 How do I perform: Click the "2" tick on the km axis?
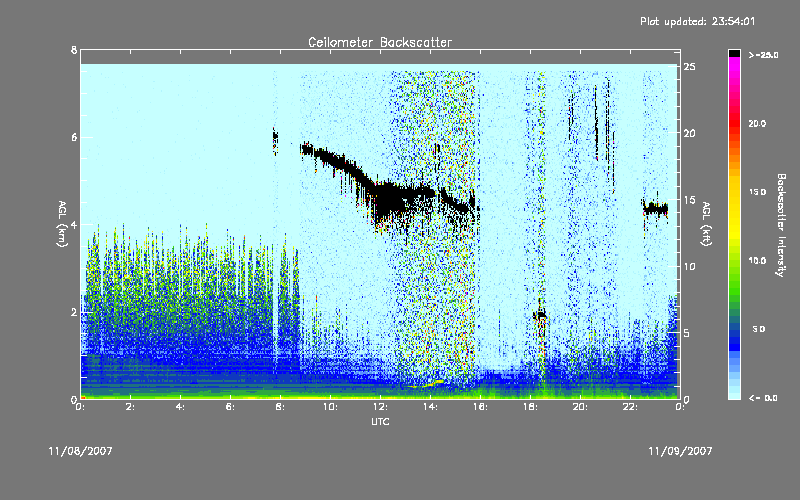pyautogui.click(x=74, y=312)
